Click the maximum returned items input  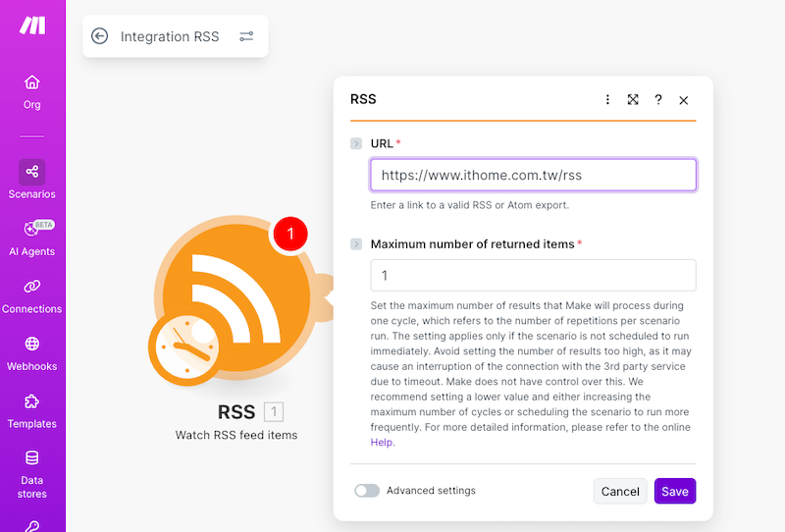click(533, 276)
